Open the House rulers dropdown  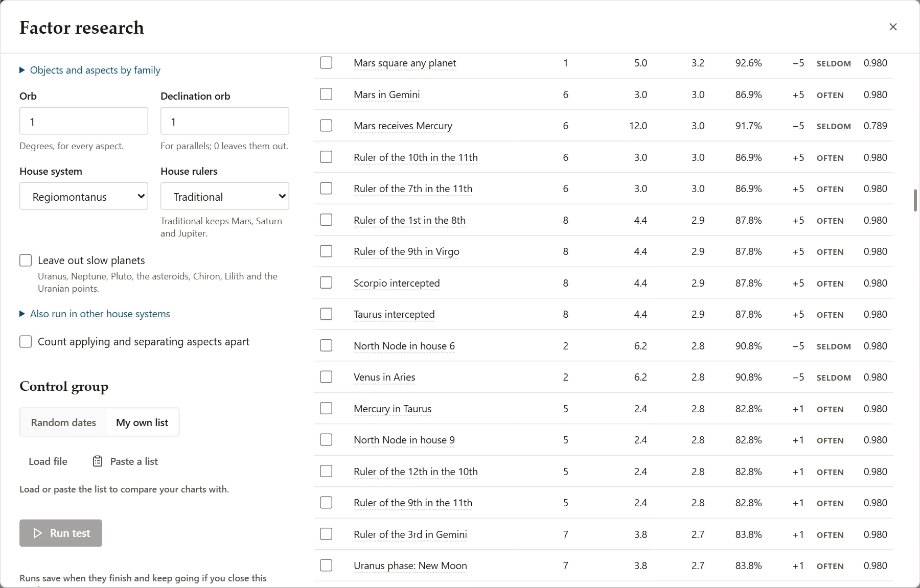coord(225,196)
